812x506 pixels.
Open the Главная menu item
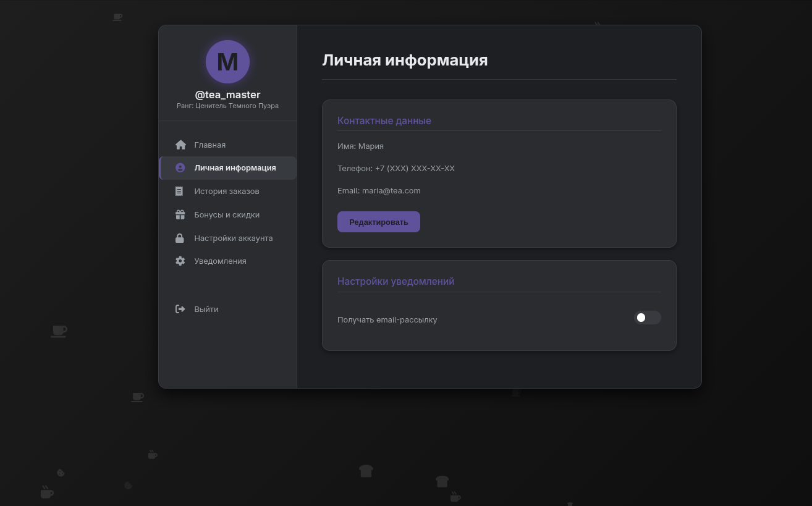tap(210, 145)
